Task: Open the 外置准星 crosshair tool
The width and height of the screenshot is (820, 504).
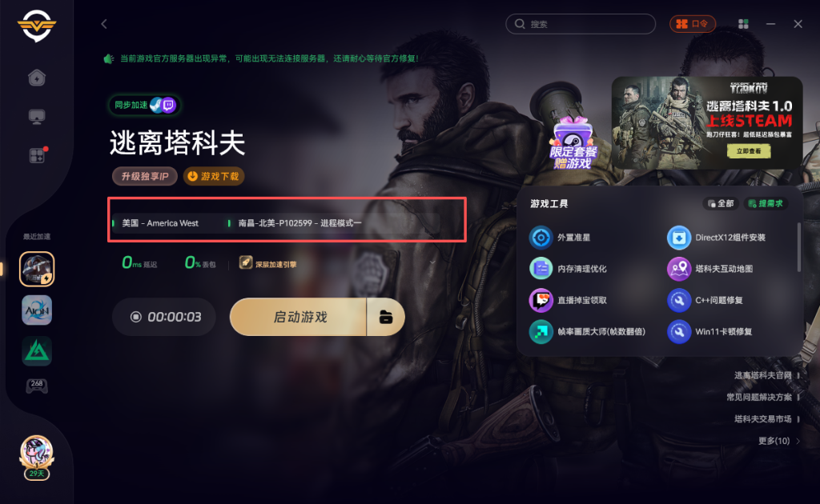Action: click(x=560, y=238)
